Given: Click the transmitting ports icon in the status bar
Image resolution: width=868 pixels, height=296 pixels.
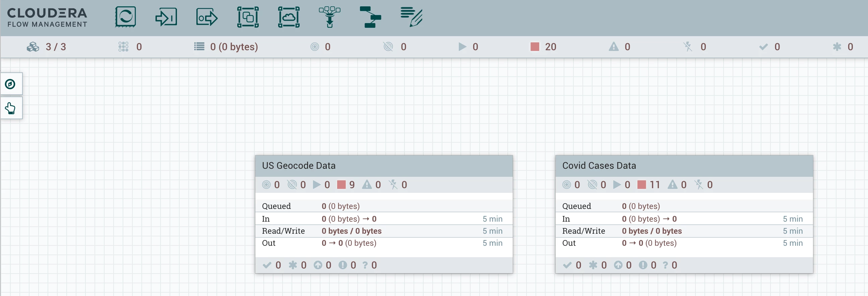Looking at the screenshot, I should pyautogui.click(x=314, y=47).
